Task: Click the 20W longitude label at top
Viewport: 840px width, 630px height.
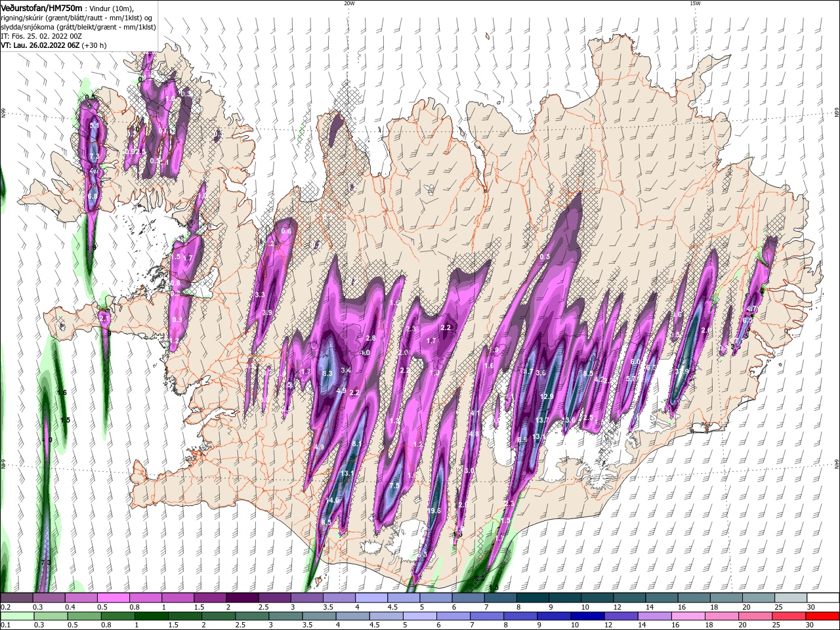Action: point(348,3)
